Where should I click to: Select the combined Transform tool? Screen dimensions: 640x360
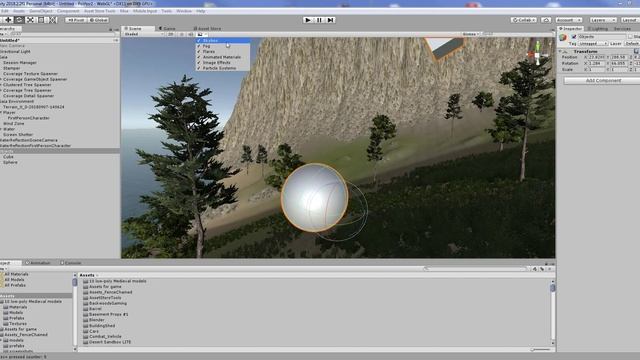[53, 20]
